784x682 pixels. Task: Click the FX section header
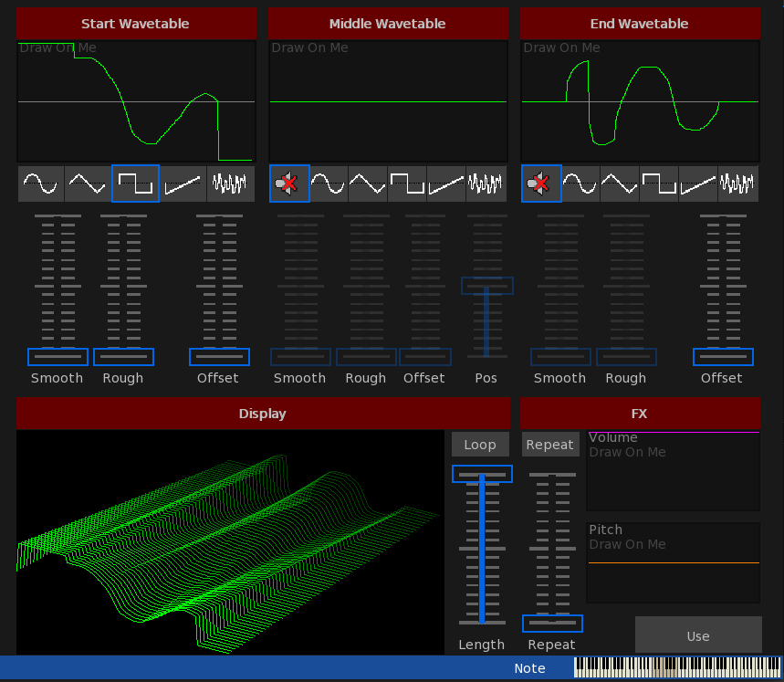(x=640, y=414)
